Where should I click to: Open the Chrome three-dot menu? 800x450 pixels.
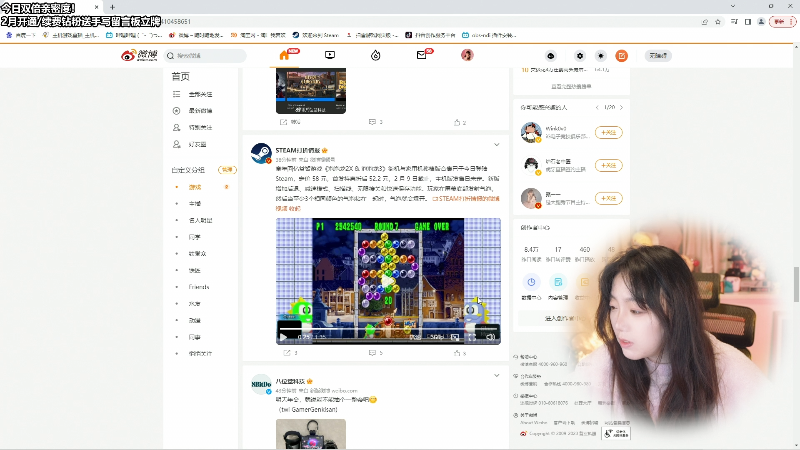click(x=792, y=22)
